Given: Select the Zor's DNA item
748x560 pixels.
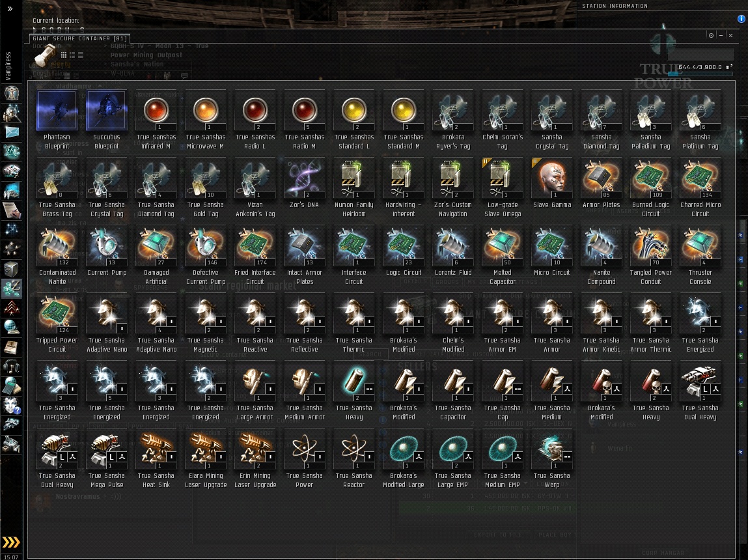Looking at the screenshot, I should click(305, 184).
